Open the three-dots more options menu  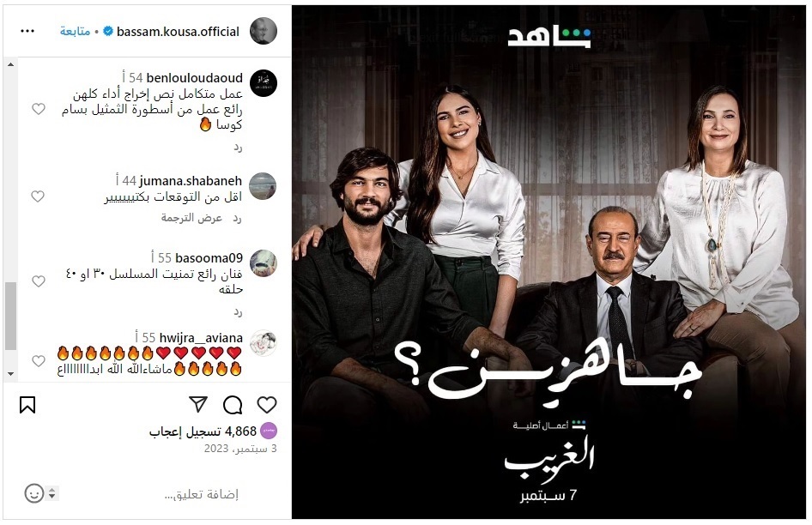(27, 31)
